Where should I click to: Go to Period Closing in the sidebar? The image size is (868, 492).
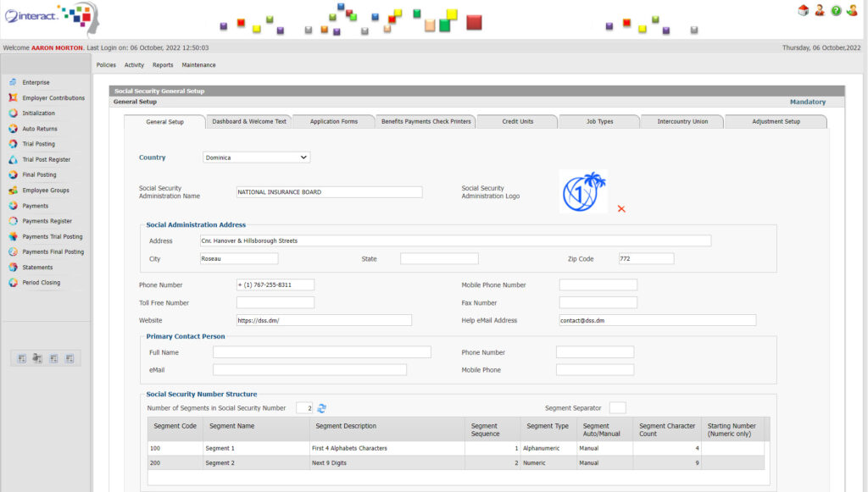[x=41, y=283]
